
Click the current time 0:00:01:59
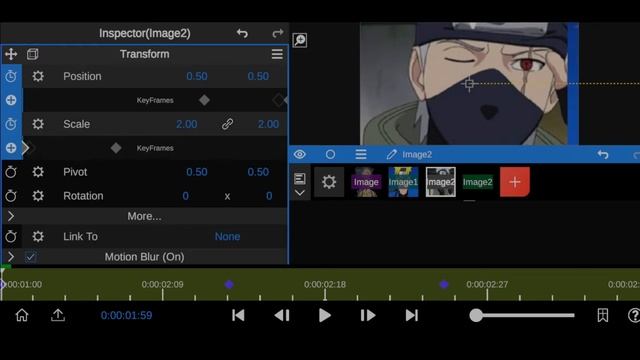click(x=127, y=316)
